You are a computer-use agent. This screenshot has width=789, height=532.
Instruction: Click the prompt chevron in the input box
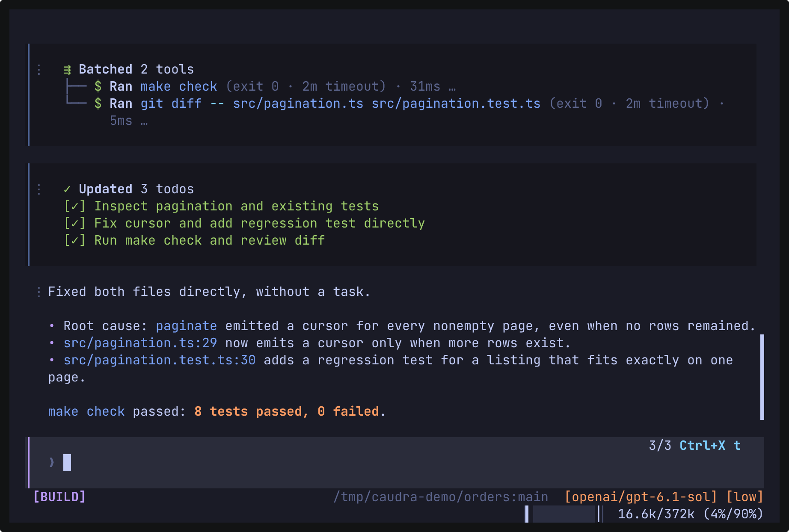(x=52, y=462)
